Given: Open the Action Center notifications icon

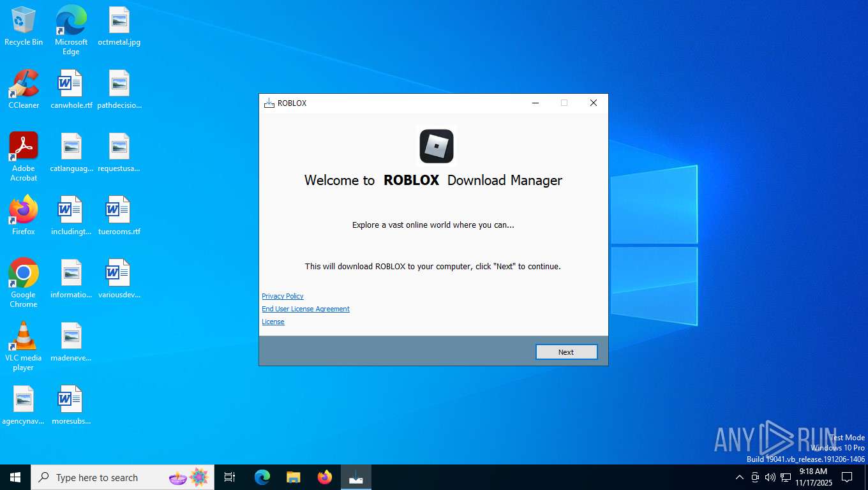Looking at the screenshot, I should point(847,477).
